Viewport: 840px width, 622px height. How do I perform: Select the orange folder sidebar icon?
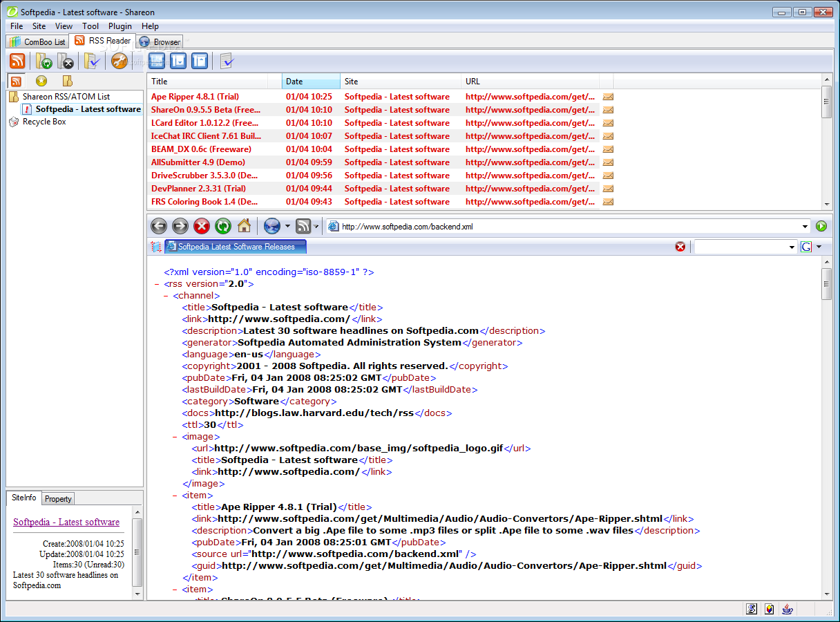[68, 81]
